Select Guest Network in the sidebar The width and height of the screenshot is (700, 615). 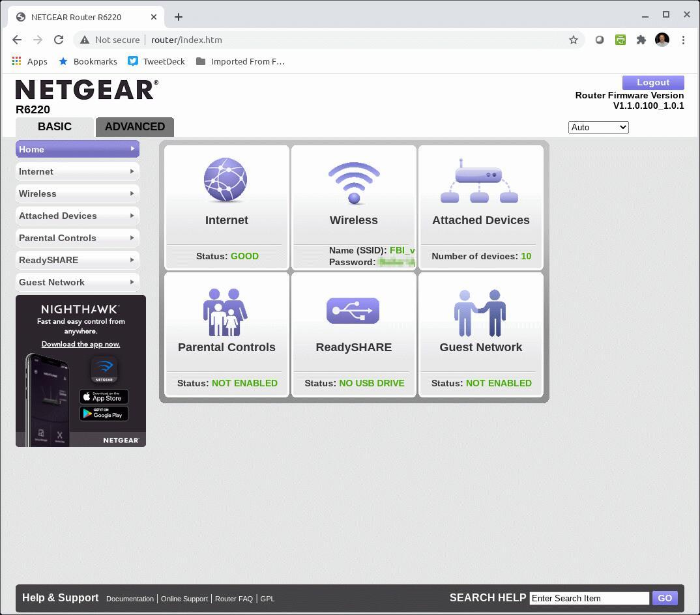tap(77, 282)
